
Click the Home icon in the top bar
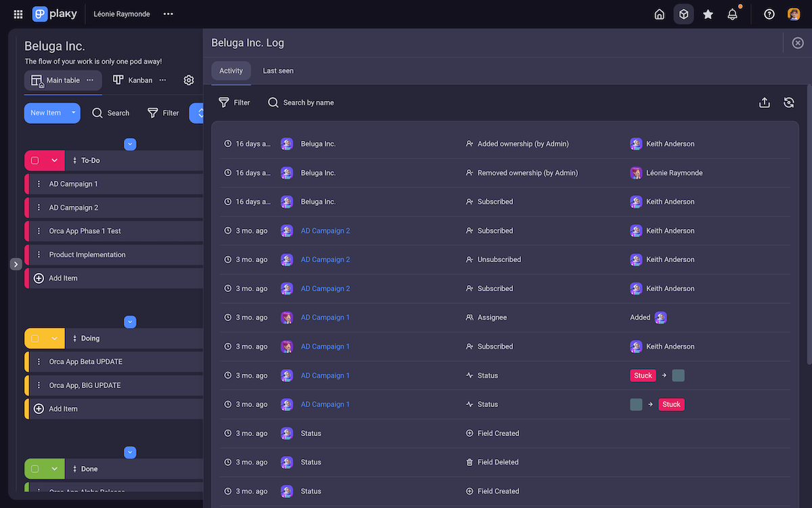(659, 14)
